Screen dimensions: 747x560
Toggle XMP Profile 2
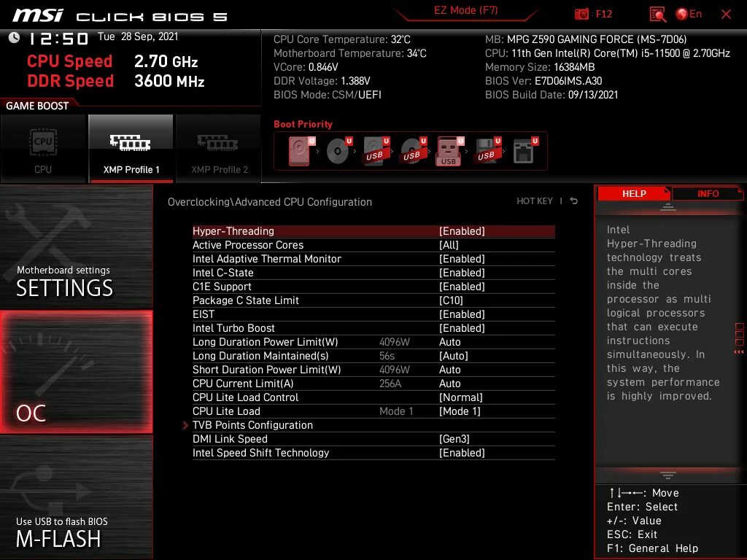(x=219, y=149)
